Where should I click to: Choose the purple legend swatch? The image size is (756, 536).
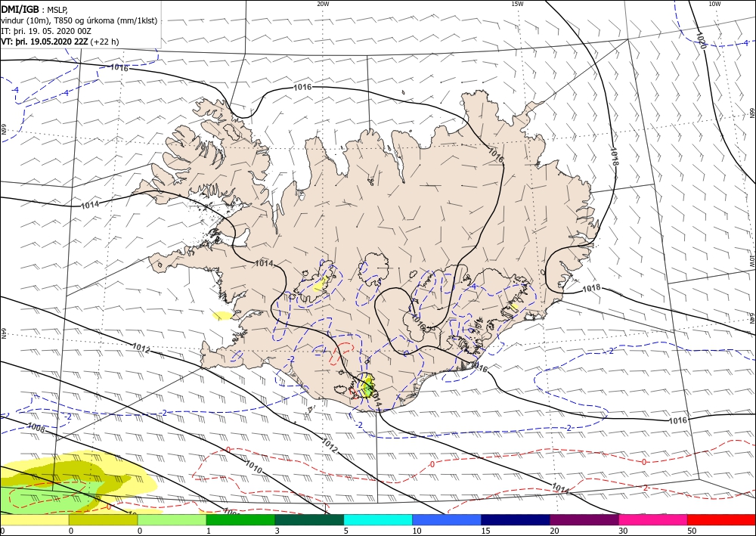coord(584,519)
